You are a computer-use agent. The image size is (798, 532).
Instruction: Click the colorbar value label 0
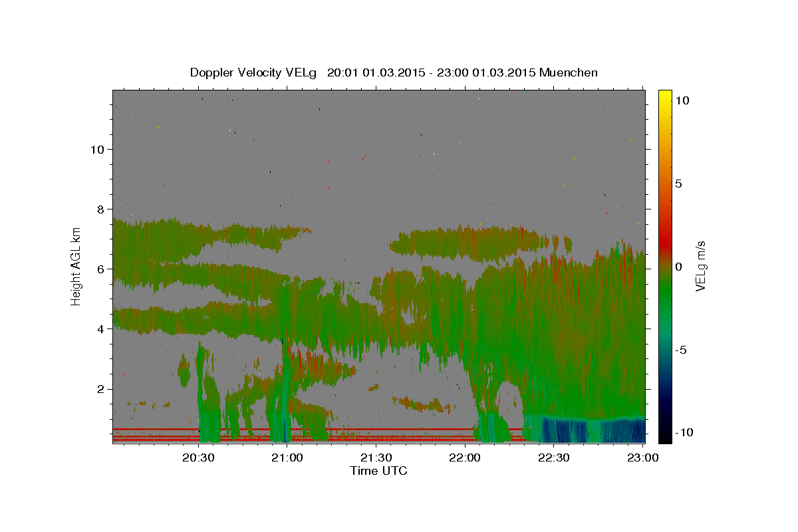tap(678, 267)
